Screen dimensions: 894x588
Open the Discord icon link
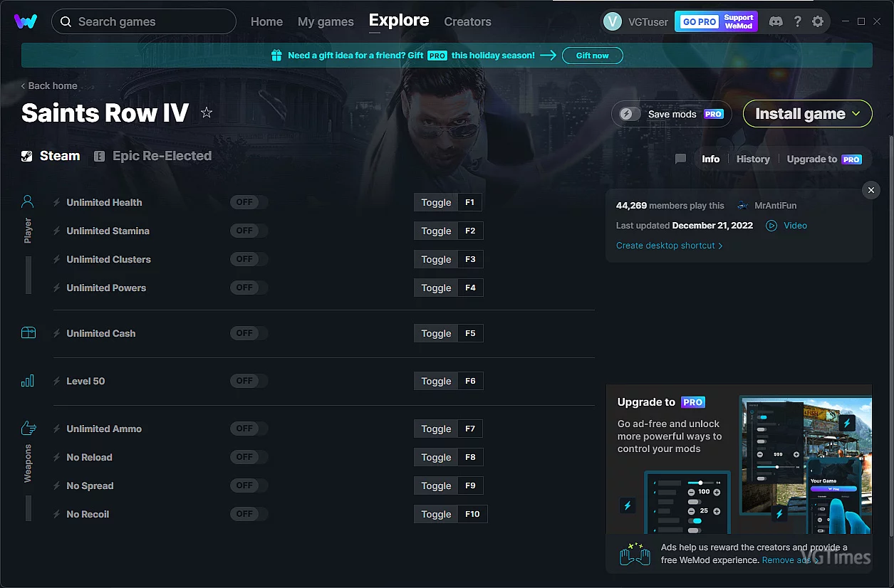[x=776, y=21]
